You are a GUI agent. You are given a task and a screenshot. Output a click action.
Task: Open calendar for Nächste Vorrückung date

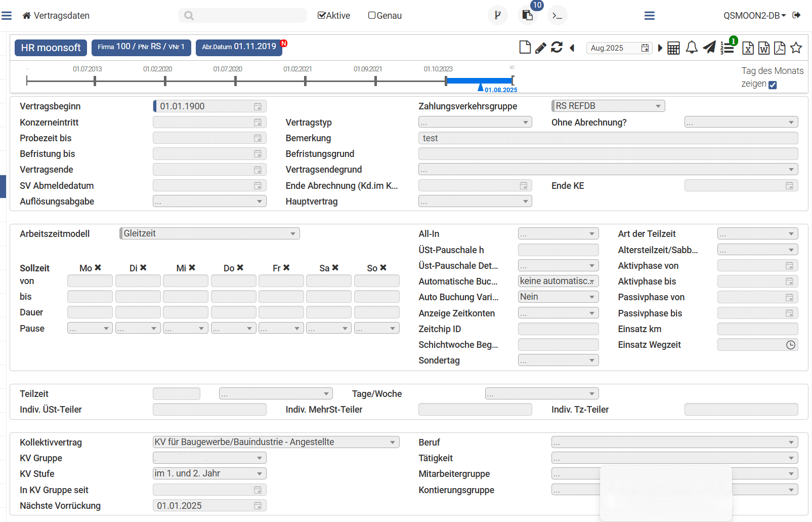pos(258,506)
